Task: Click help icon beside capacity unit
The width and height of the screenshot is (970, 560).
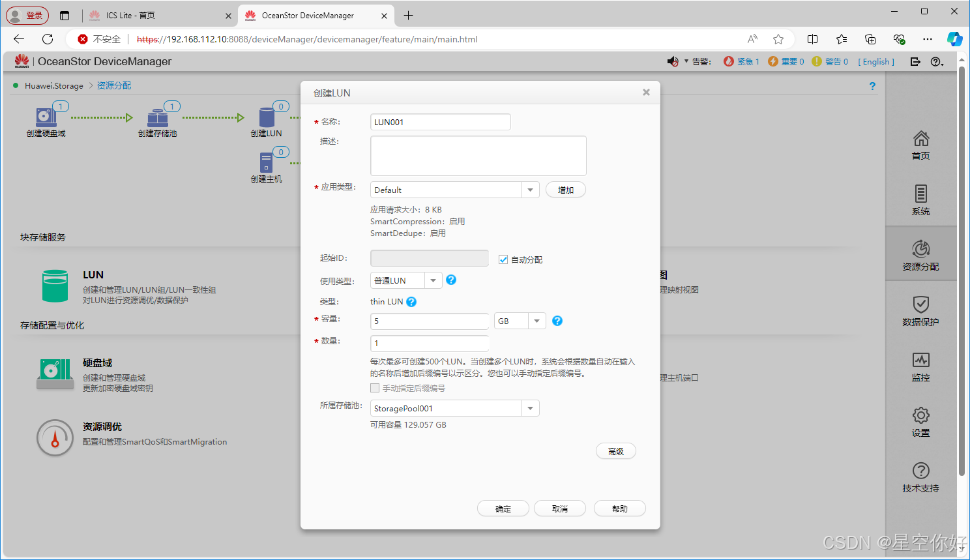Action: pyautogui.click(x=557, y=321)
